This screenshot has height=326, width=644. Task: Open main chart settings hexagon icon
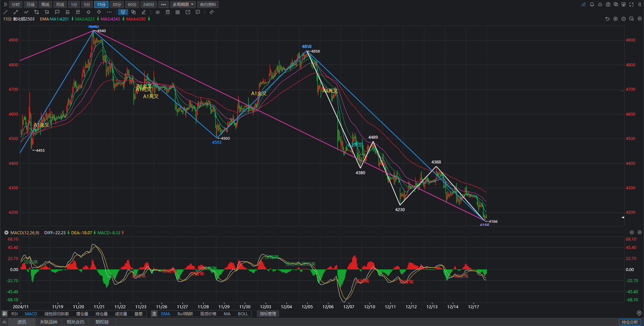[640, 19]
